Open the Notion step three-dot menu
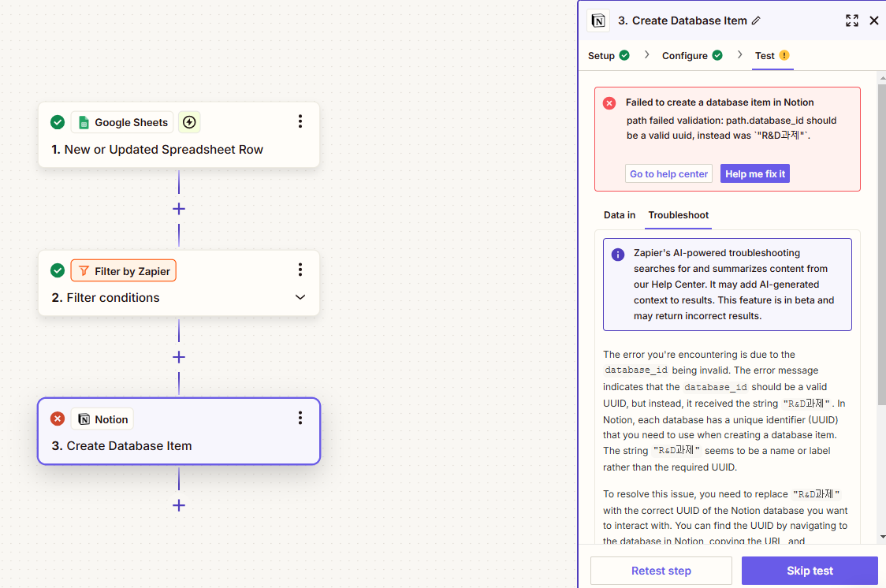Screen dimensions: 886x588 coord(300,418)
